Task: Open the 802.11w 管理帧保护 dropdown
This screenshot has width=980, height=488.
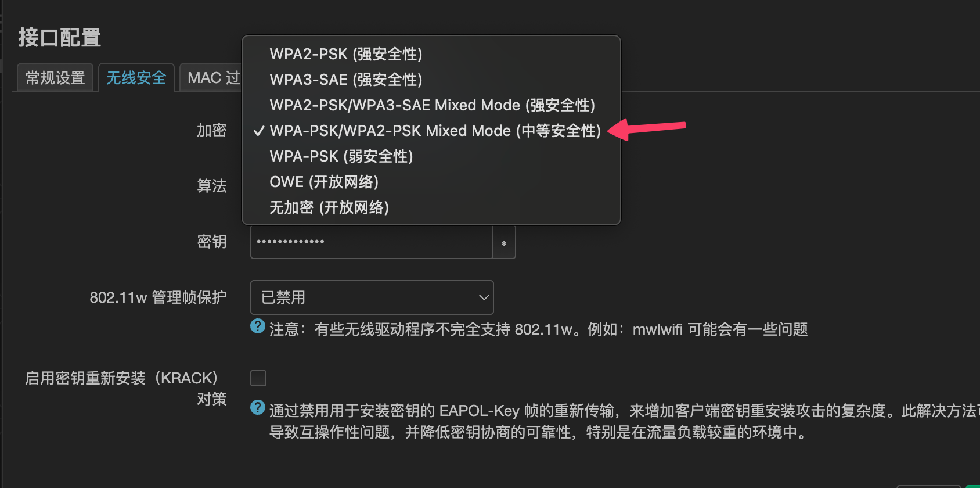Action: tap(372, 297)
